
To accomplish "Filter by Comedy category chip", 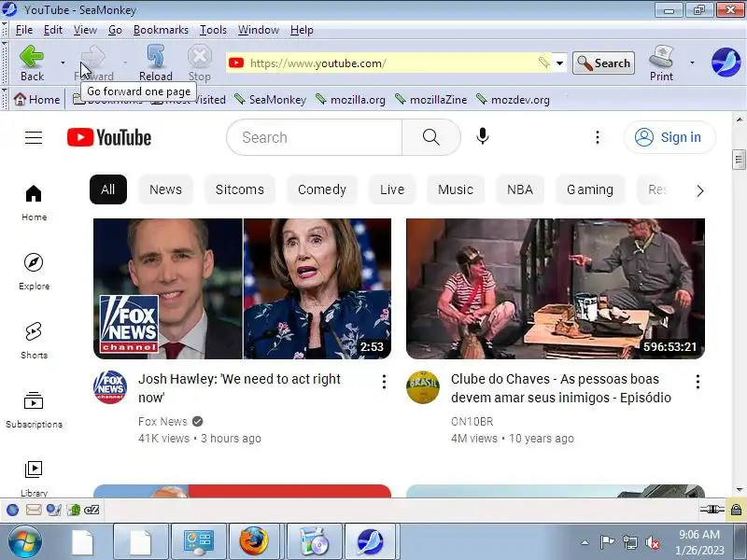I will (321, 189).
